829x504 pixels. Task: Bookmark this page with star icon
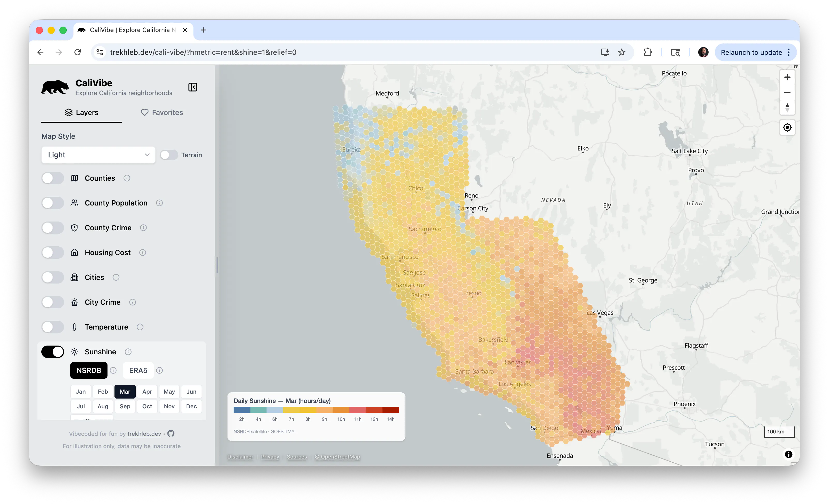click(622, 52)
